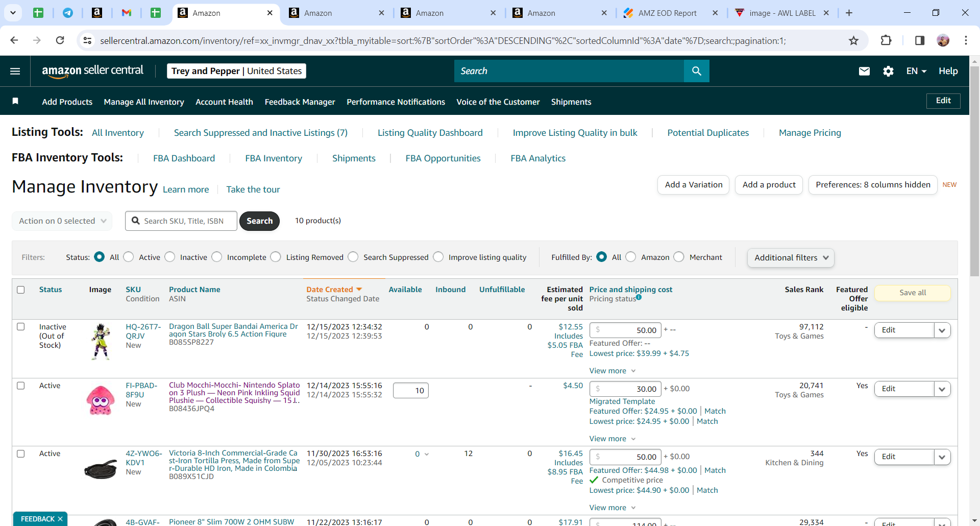Open the pink Inkling Squid plush thumbnail
The height and width of the screenshot is (526, 980).
tap(101, 400)
